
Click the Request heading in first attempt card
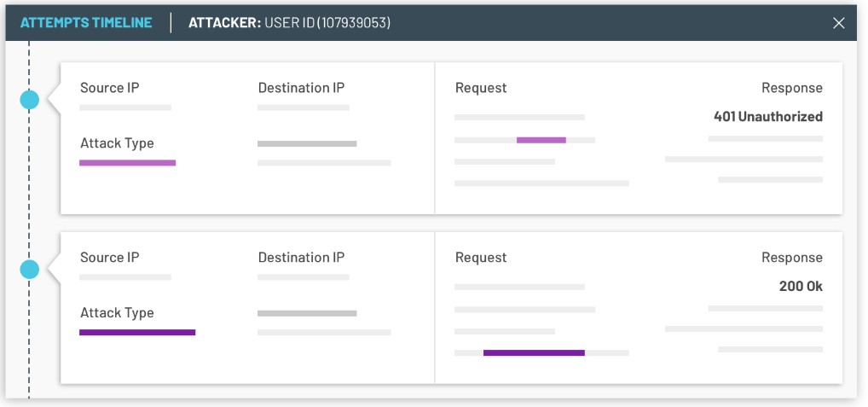481,88
